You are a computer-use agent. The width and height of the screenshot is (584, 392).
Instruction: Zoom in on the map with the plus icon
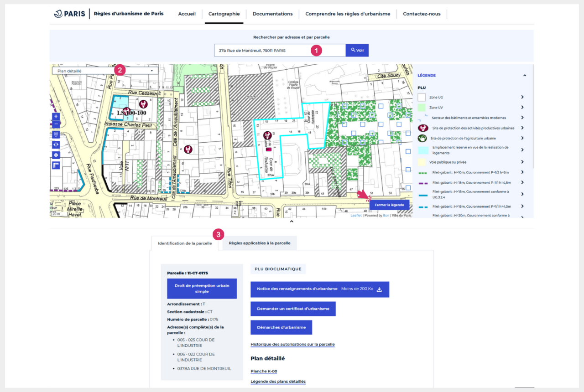pos(56,116)
